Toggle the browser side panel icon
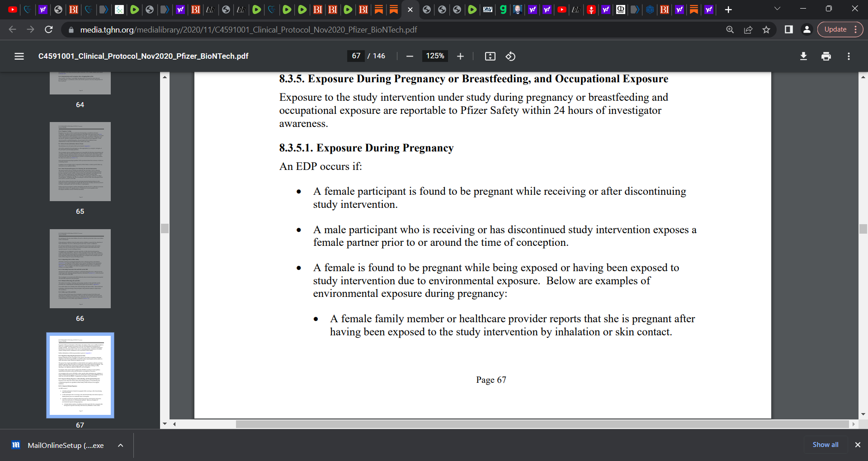Image resolution: width=868 pixels, height=461 pixels. coord(788,29)
